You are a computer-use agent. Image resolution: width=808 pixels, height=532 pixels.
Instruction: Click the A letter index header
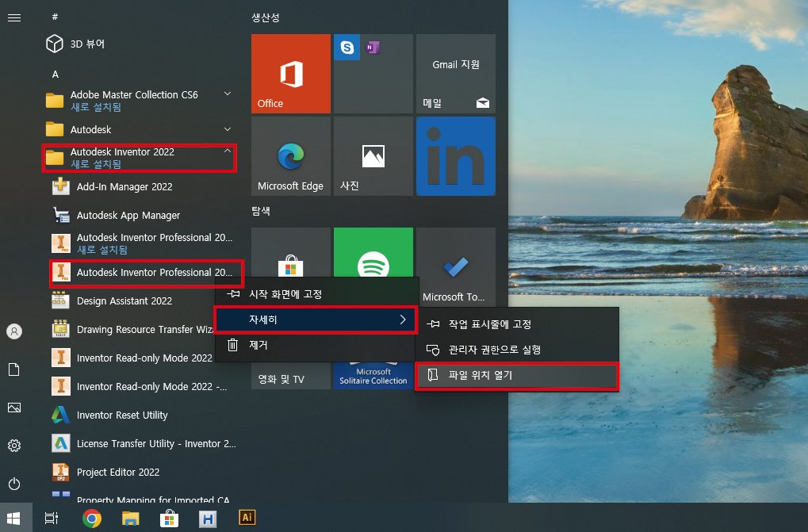point(56,75)
